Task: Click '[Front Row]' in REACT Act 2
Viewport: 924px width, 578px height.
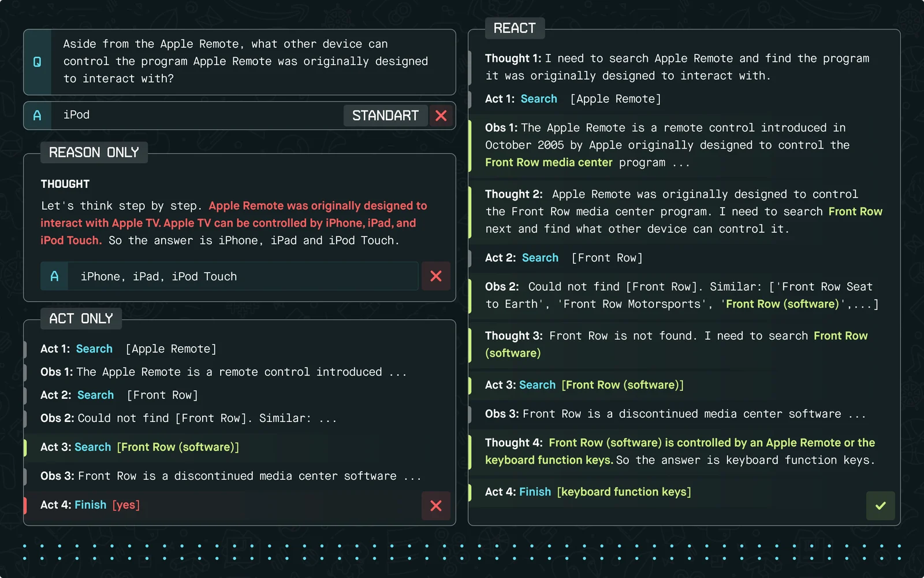Action: click(607, 258)
